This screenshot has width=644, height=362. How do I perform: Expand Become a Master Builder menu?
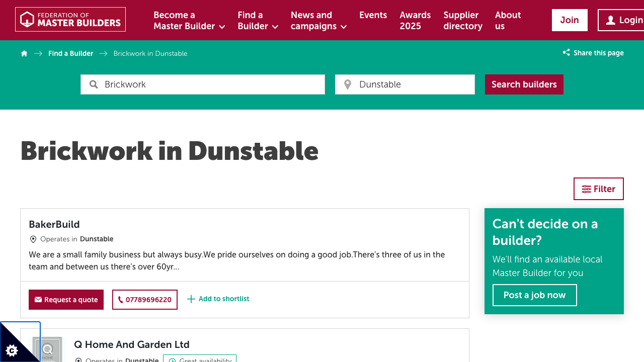pyautogui.click(x=189, y=21)
